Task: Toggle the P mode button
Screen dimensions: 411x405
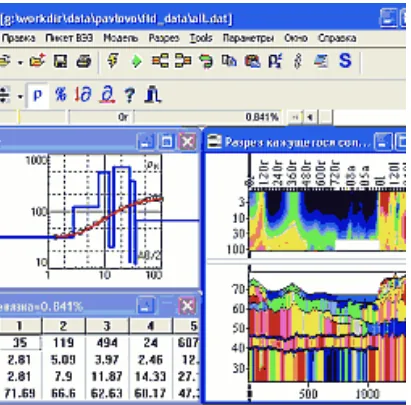Action: coord(38,96)
